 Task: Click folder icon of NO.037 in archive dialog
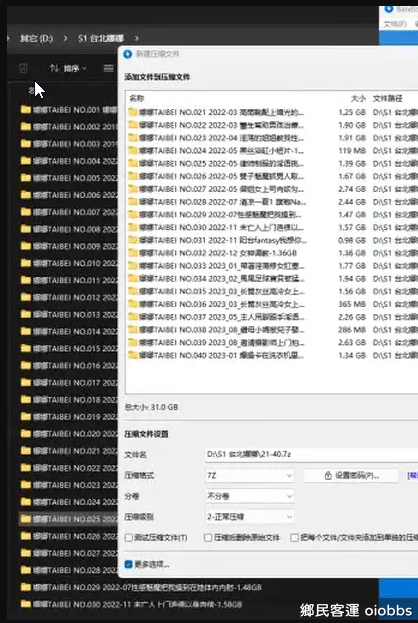[x=133, y=317]
